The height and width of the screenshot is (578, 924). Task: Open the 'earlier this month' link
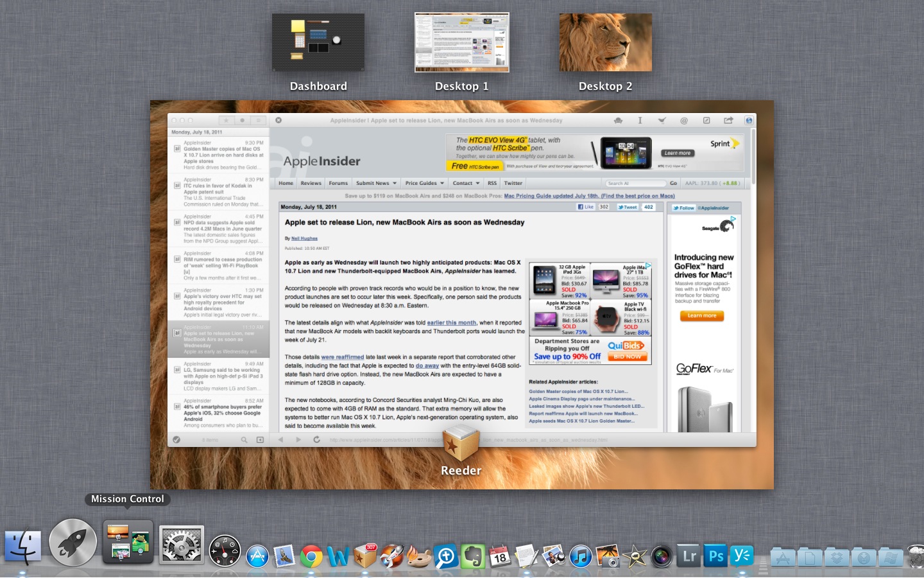(452, 322)
